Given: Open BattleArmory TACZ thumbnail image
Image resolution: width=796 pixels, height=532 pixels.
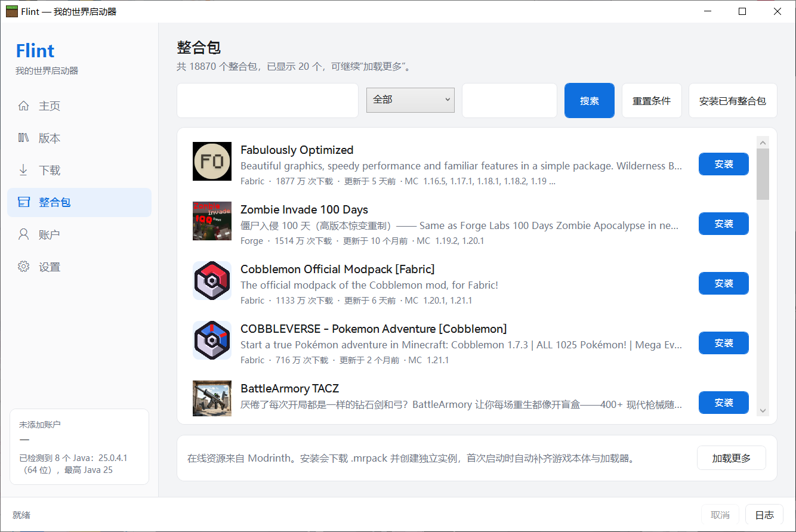Looking at the screenshot, I should (x=212, y=398).
